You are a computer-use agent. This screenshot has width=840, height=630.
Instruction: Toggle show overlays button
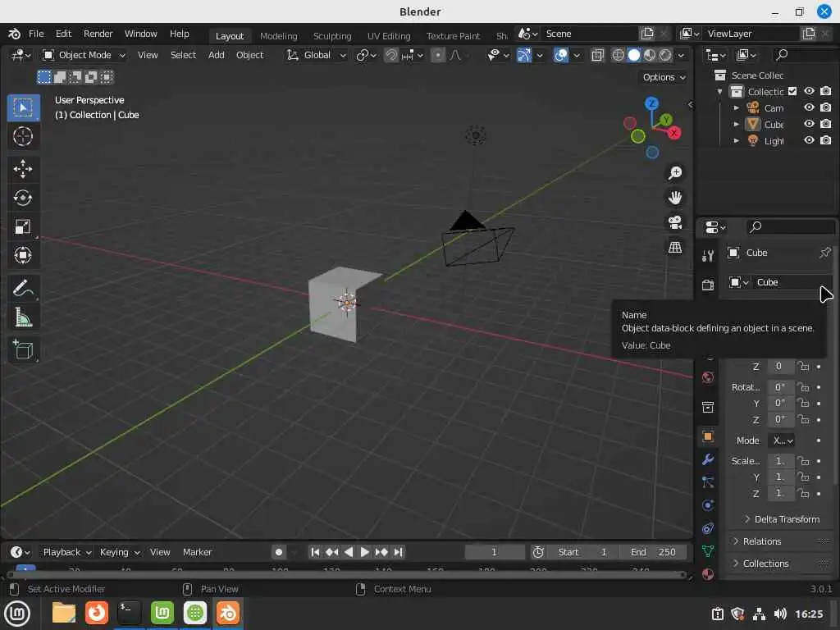click(x=561, y=55)
